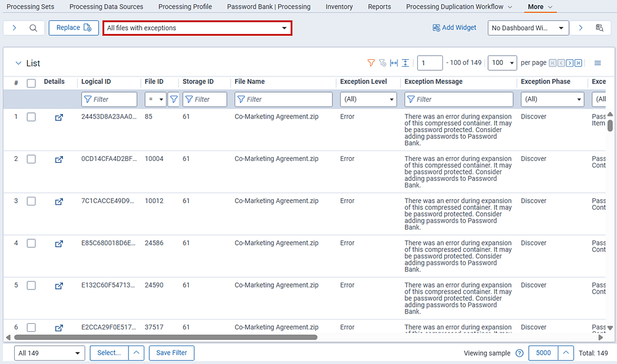Image resolution: width=617 pixels, height=364 pixels.
Task: Toggle row height compress icon
Action: [405, 63]
